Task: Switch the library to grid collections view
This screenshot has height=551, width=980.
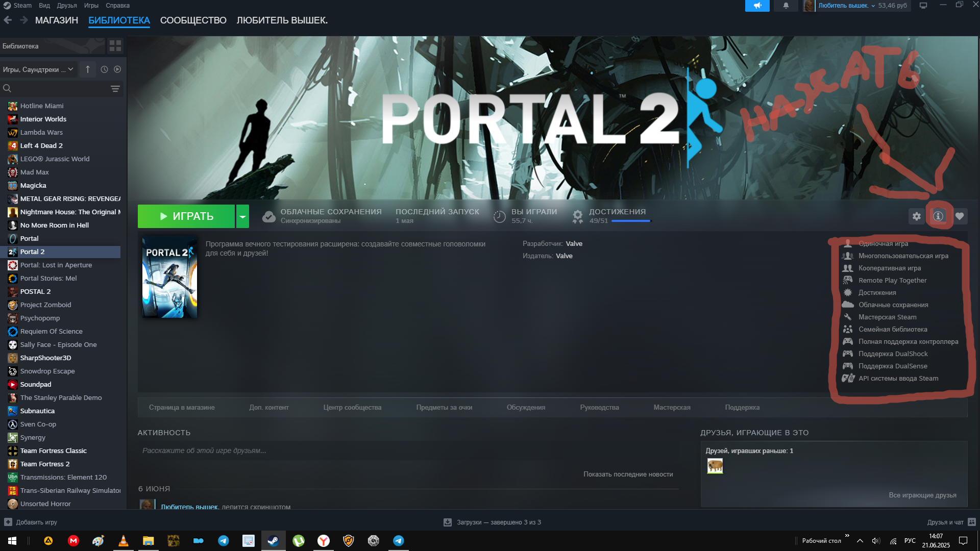Action: click(x=115, y=46)
